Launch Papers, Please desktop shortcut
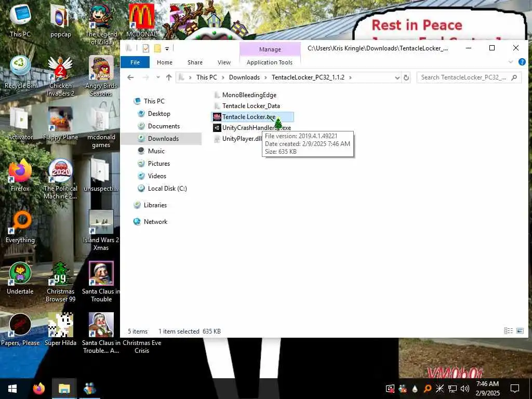The image size is (532, 399). coord(20,330)
